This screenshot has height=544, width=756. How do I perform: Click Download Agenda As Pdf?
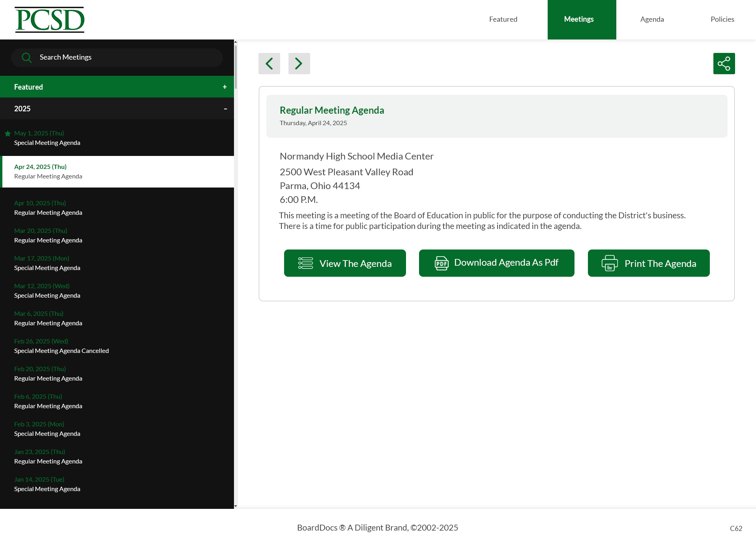(x=496, y=263)
